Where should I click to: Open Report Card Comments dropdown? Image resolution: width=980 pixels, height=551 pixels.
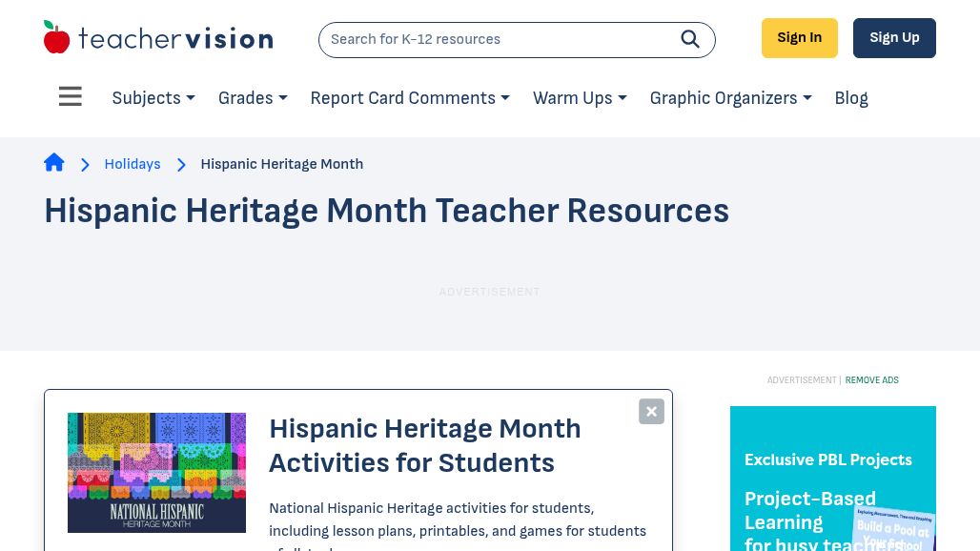click(410, 98)
